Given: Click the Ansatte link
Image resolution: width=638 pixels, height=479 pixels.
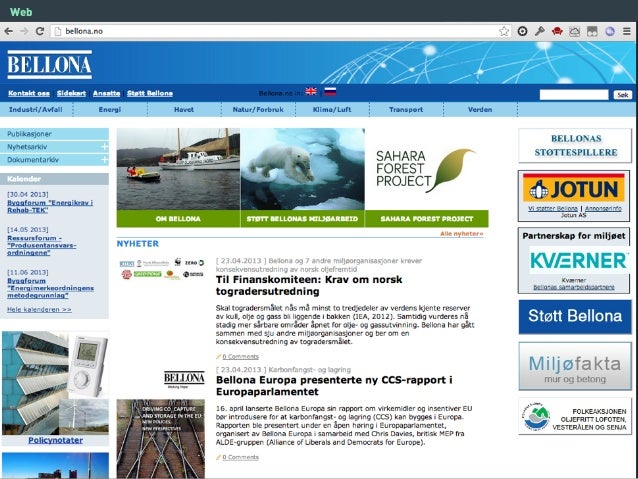Looking at the screenshot, I should point(107,93).
